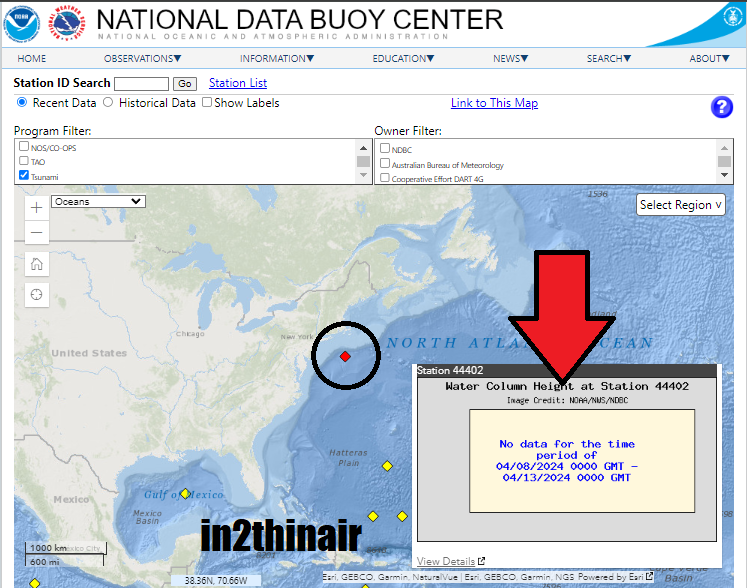Viewport: 747px width, 588px height.
Task: Go to the Home page
Action: 31,59
